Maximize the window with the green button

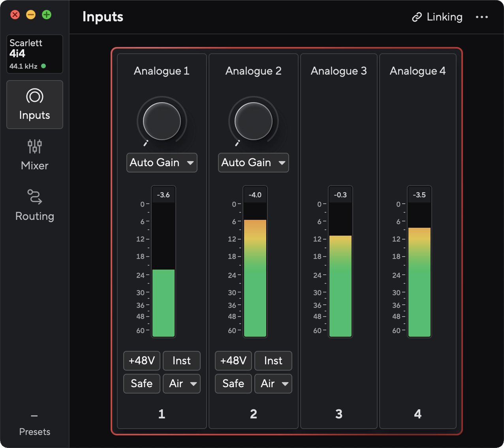coord(47,15)
